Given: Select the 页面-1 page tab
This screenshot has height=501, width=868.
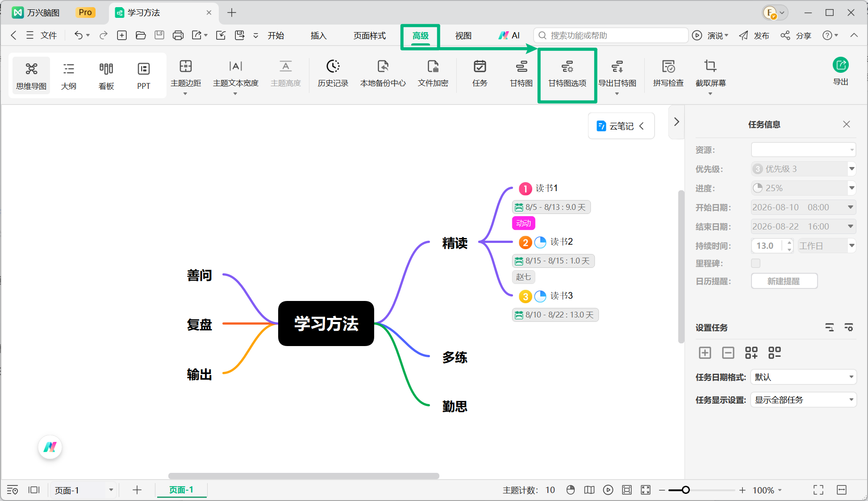Looking at the screenshot, I should click(181, 490).
